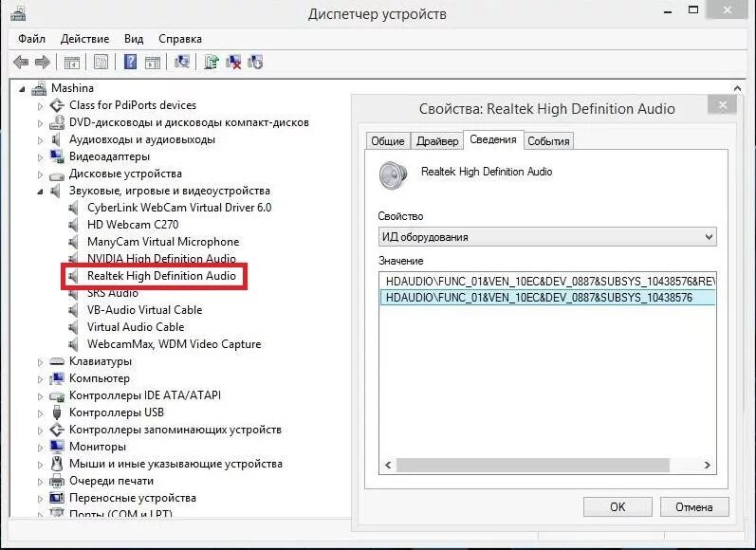Click the Мониторы monitor icon
The width and height of the screenshot is (756, 550).
57,447
